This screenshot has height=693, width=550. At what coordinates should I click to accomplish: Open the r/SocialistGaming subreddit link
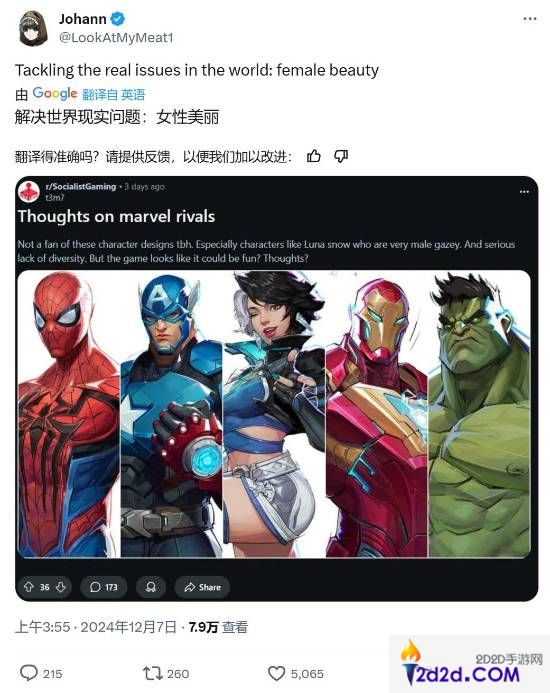pyautogui.click(x=80, y=187)
